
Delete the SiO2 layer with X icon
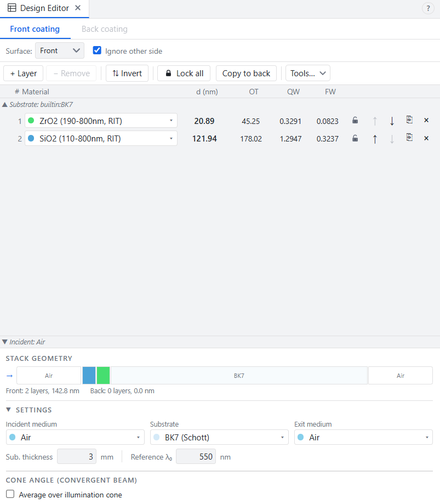pos(426,138)
